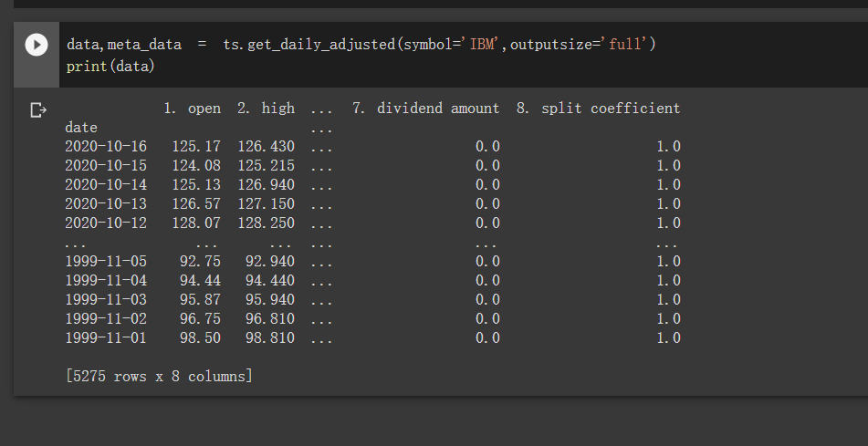Click the date 1999-11-01
Viewport: 868px width, 446px height.
click(x=106, y=338)
